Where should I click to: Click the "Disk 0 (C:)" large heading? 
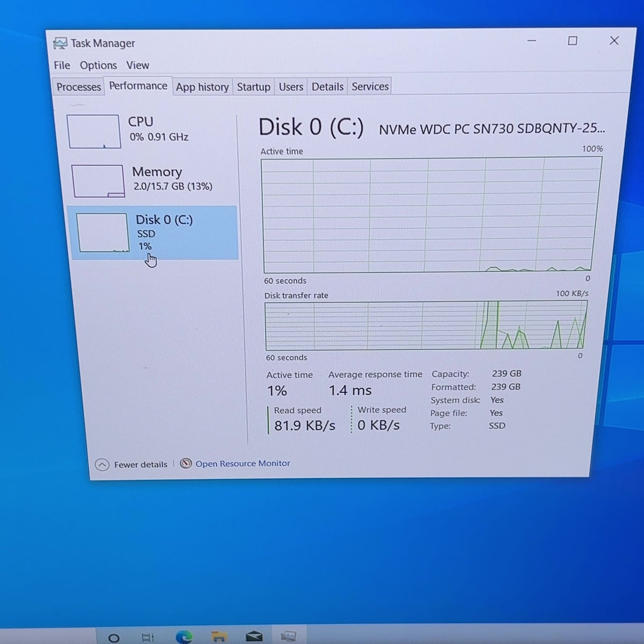point(311,128)
